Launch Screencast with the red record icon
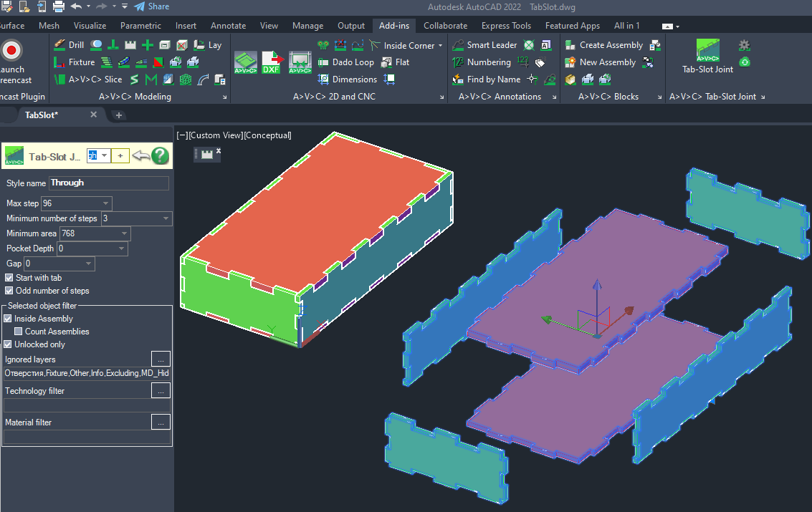 point(12,51)
